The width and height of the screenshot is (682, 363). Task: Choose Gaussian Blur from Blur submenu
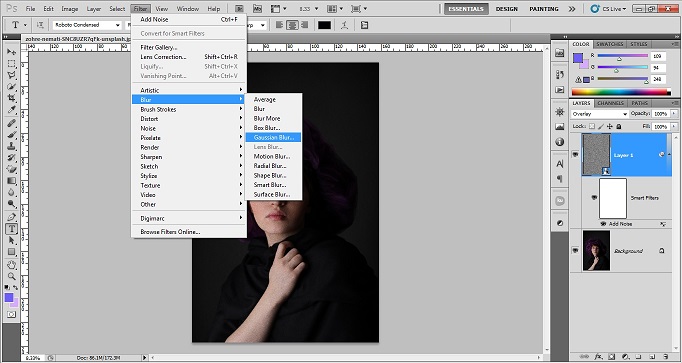click(273, 137)
